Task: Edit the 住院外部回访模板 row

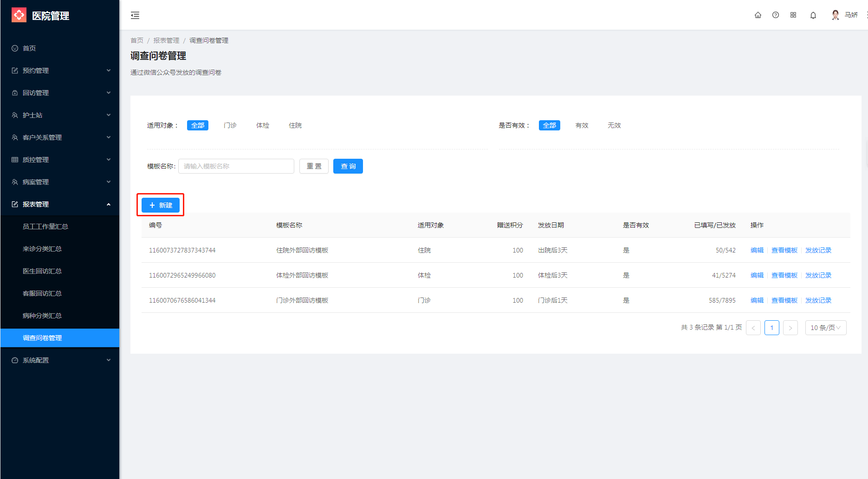Action: point(757,250)
